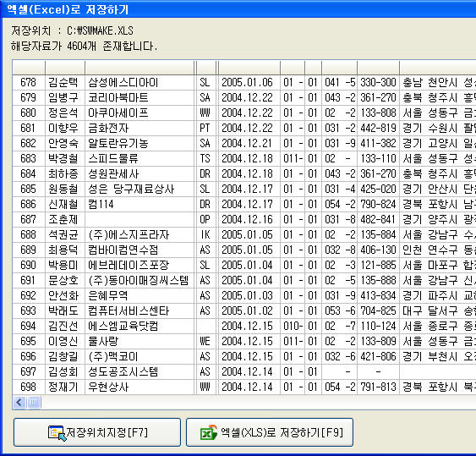
Task: Click the horizontal scrollbar thumb
Action: coord(34,403)
